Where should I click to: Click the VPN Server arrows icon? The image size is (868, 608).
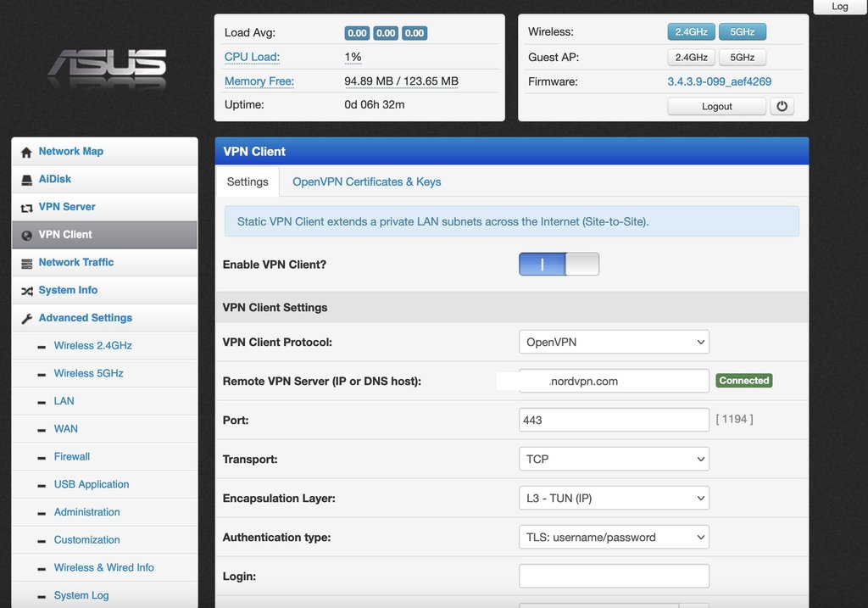point(26,208)
